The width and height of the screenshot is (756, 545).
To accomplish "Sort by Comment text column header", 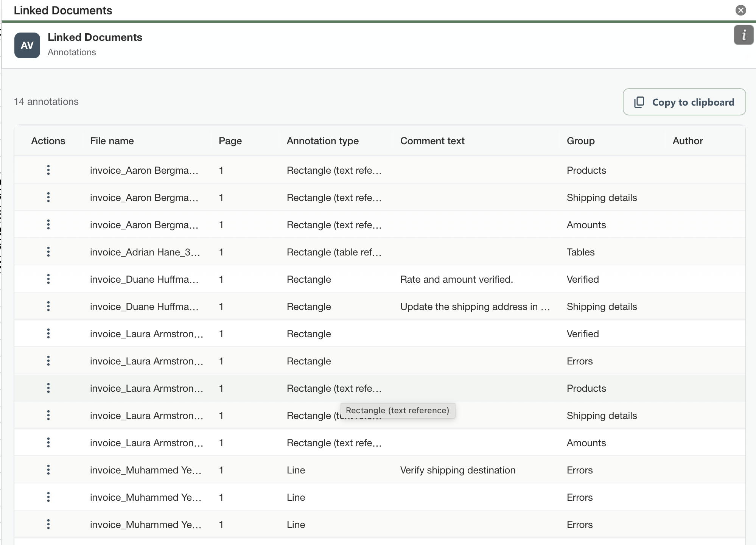I will [432, 141].
